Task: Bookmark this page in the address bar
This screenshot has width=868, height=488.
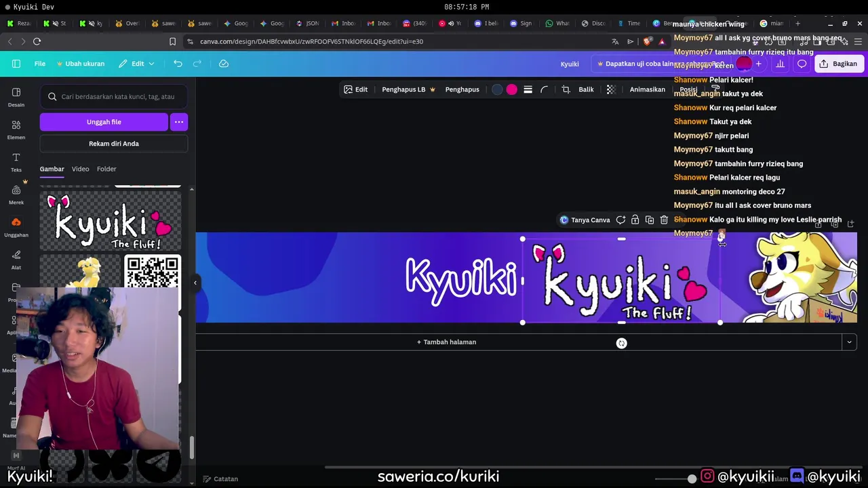Action: click(x=172, y=41)
